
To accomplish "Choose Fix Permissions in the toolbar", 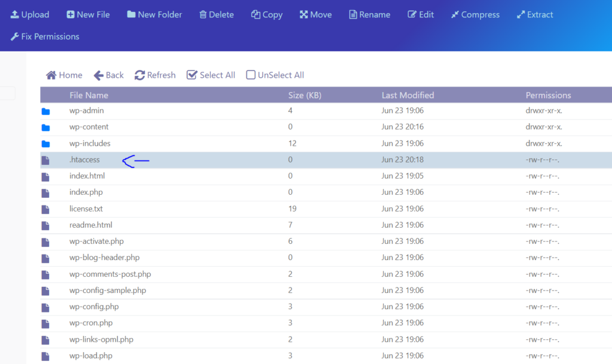I will pyautogui.click(x=45, y=36).
